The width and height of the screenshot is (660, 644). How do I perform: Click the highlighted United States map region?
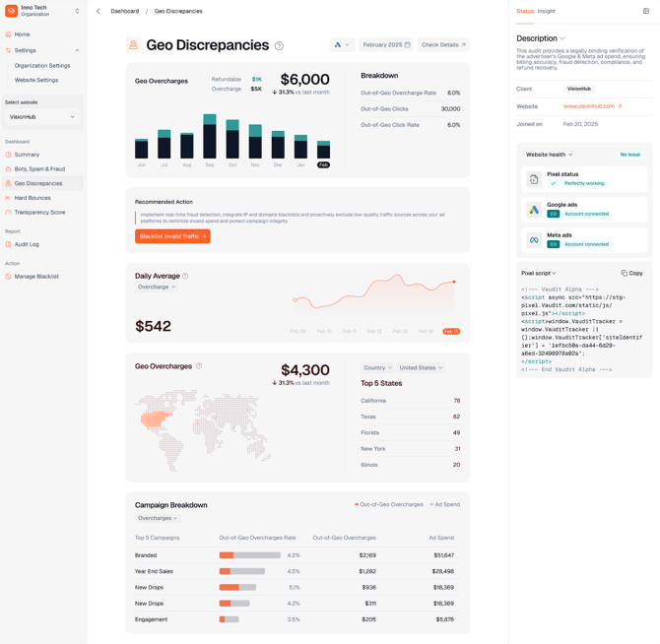coord(155,419)
